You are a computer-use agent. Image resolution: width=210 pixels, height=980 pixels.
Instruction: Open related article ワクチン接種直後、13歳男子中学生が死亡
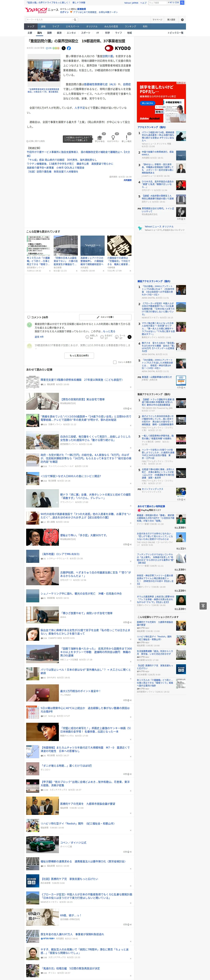70,164
